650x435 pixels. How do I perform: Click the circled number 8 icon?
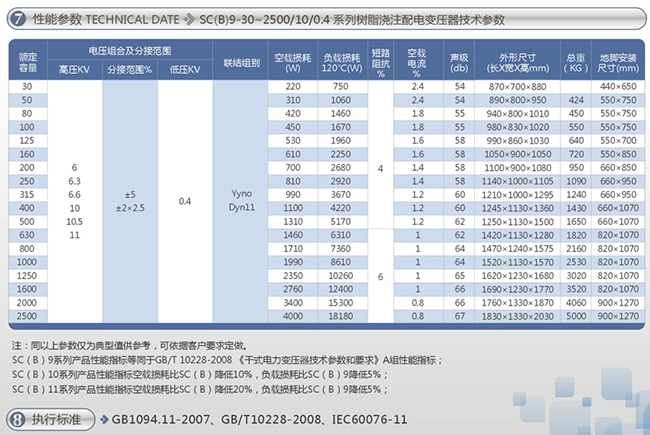click(x=15, y=417)
